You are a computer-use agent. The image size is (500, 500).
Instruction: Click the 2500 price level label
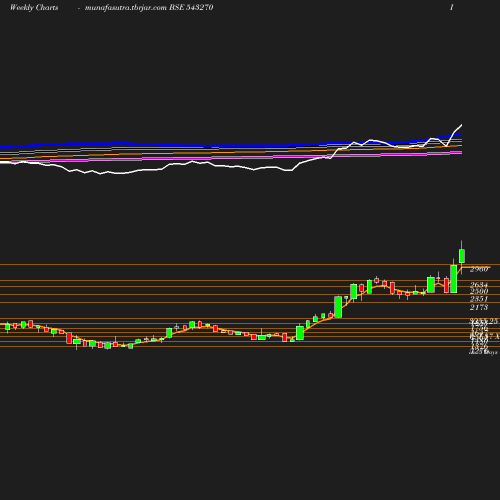tap(479, 291)
